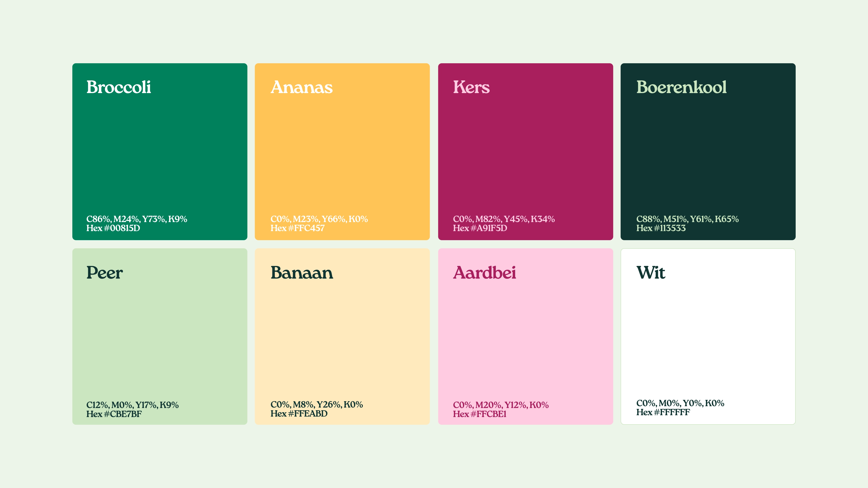Click the 'Wit' title text
This screenshot has height=488, width=868.
point(651,272)
